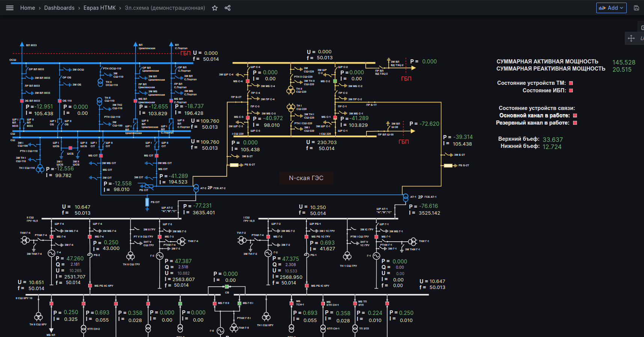644x337 pixels.
Task: Click the move/pan crosshair icon
Action: [631, 38]
